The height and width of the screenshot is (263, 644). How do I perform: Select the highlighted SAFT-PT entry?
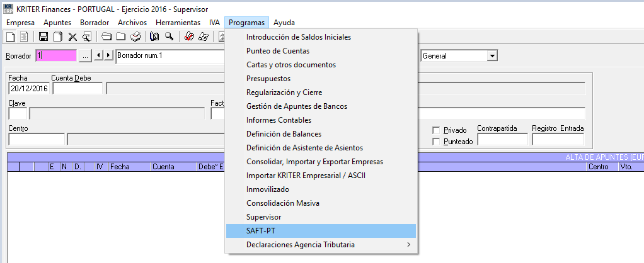(x=321, y=231)
